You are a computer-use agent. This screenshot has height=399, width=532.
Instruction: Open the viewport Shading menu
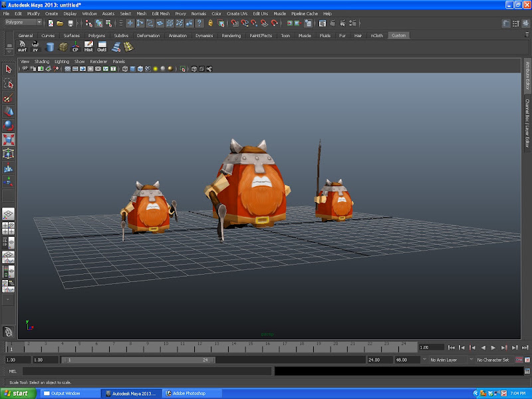(42, 61)
